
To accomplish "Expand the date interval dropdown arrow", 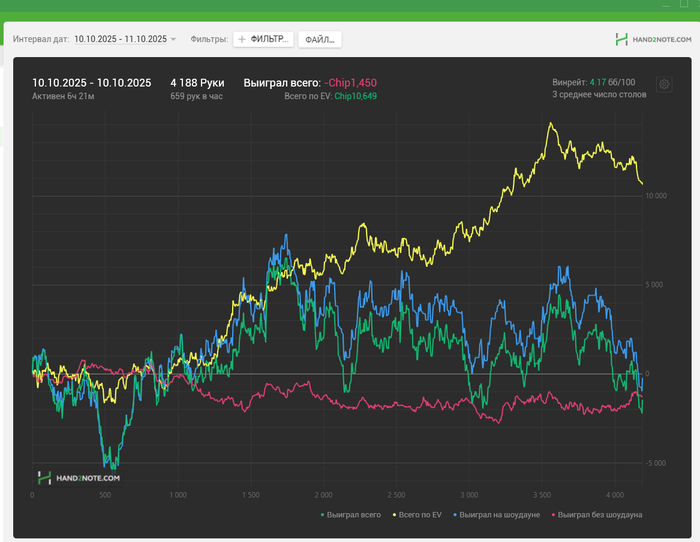I will 173,39.
